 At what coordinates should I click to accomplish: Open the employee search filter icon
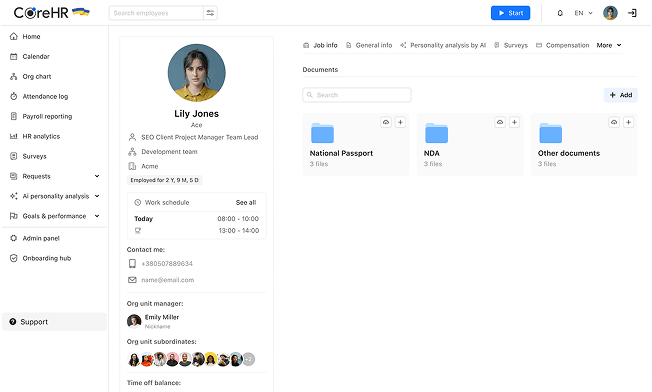click(210, 13)
